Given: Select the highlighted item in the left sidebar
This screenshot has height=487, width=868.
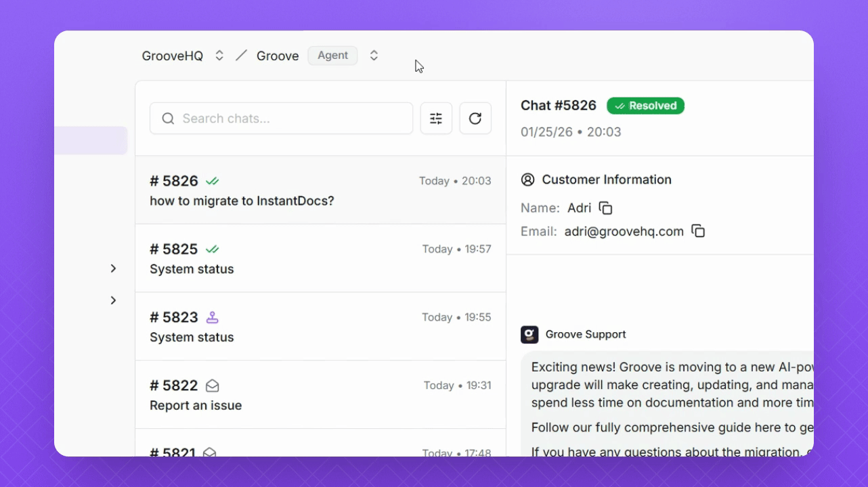Looking at the screenshot, I should point(91,141).
